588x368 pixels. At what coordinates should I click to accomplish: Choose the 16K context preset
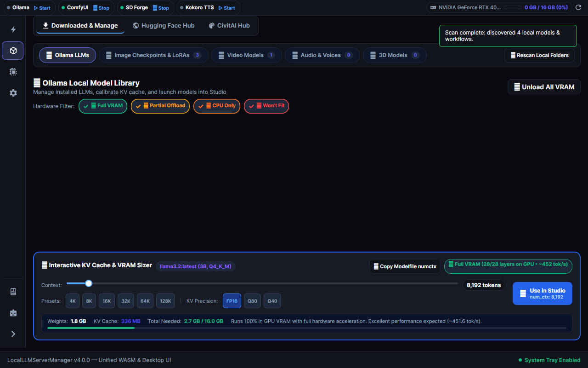(107, 301)
